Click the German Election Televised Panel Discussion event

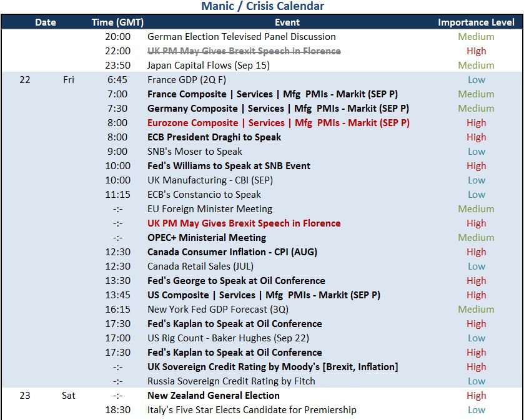(x=242, y=37)
